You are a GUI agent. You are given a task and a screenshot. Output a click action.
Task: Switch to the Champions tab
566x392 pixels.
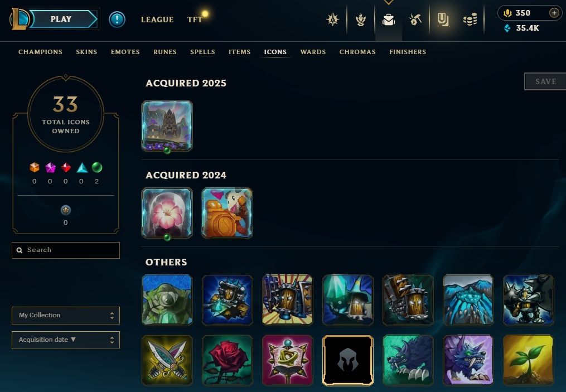[40, 52]
